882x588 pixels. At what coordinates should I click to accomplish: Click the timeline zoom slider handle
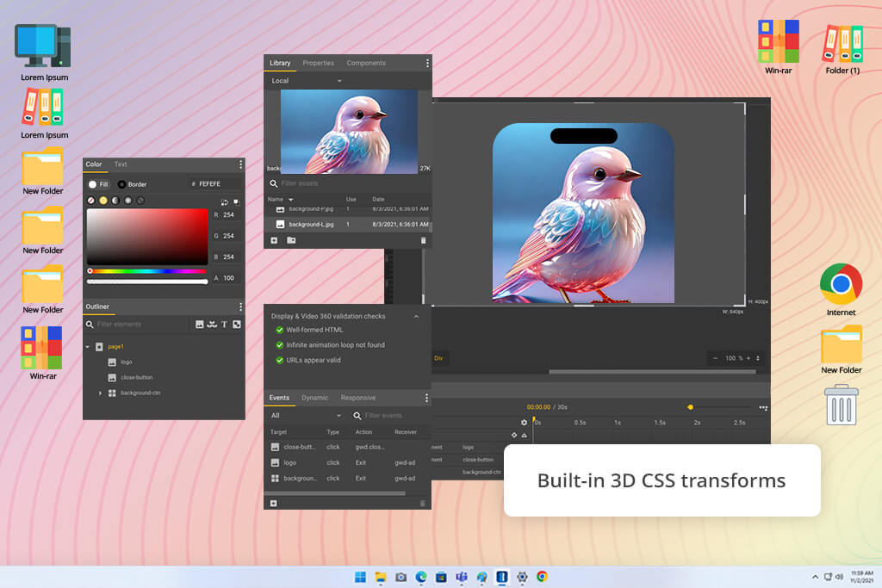click(690, 407)
